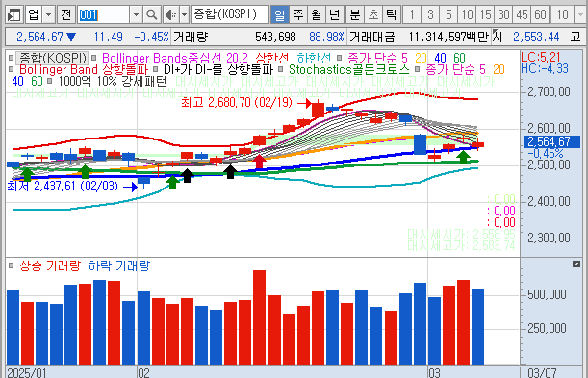This screenshot has width=588, height=378.
Task: Click the 종합(KOSPI) name field
Action: click(x=229, y=14)
